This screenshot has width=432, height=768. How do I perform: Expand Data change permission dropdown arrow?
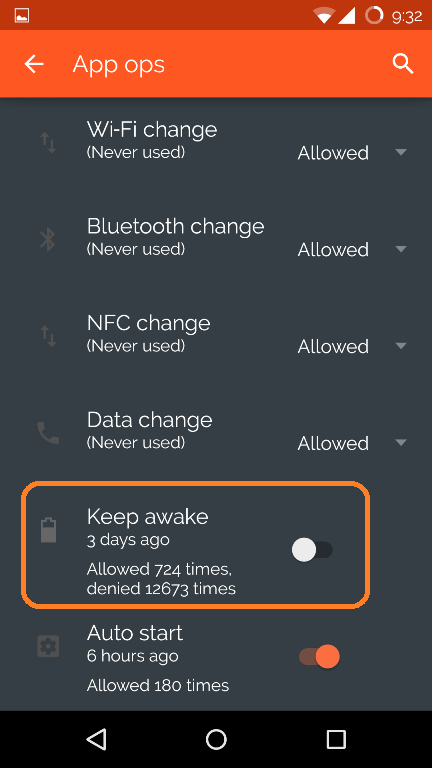tap(401, 443)
